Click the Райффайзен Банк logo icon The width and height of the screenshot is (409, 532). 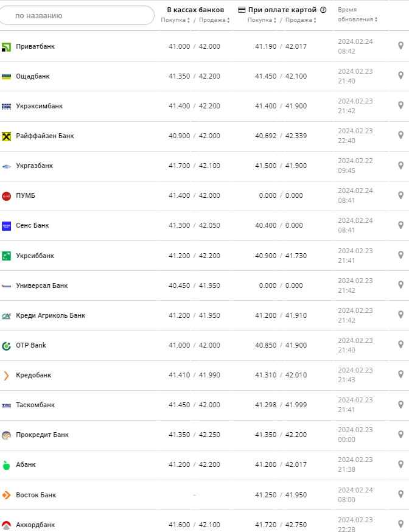7,136
